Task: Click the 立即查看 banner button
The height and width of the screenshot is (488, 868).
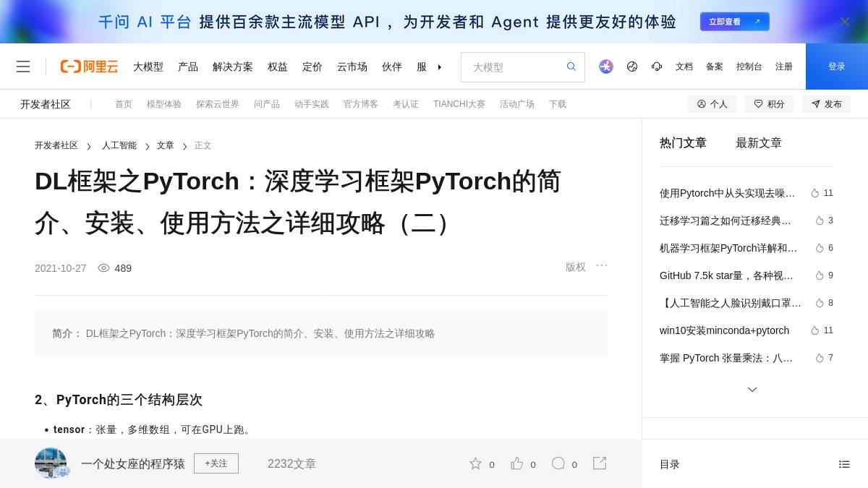Action: click(x=735, y=22)
